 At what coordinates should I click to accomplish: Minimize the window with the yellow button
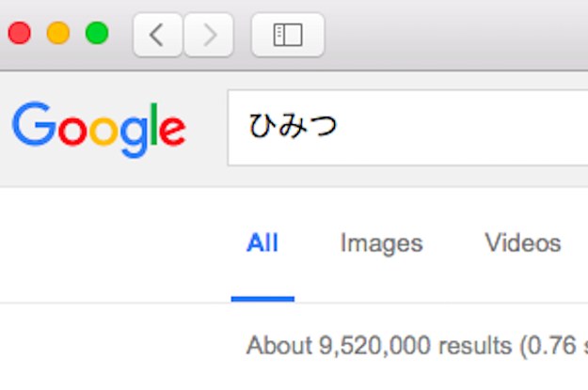coord(58,33)
